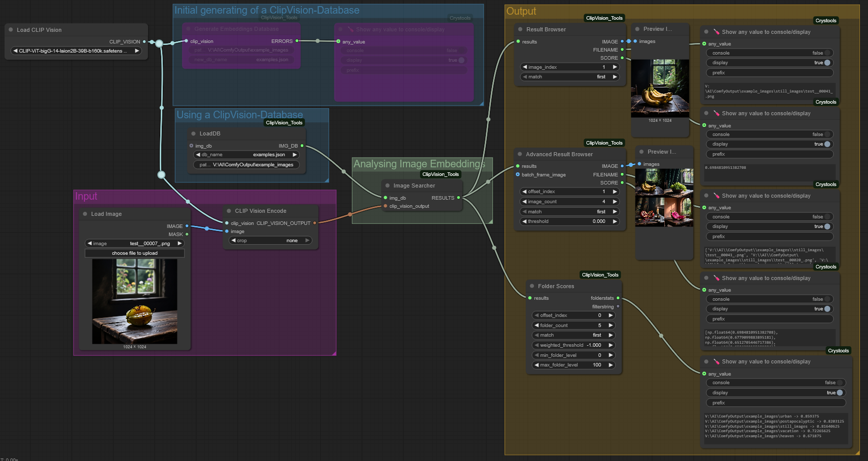Increase threshold in Advanced Result Browser
This screenshot has height=461, width=868.
coord(615,221)
